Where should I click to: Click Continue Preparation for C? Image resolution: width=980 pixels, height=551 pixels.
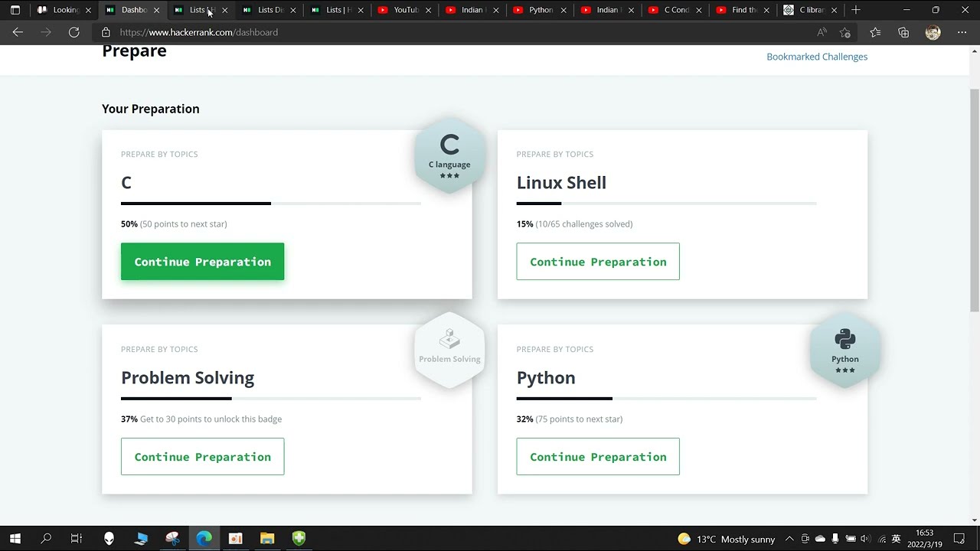click(202, 262)
